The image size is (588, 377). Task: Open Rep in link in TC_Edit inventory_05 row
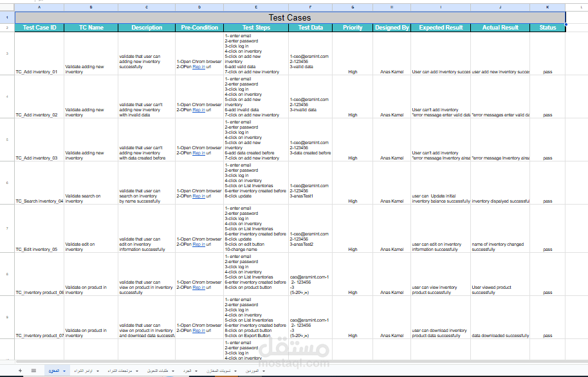(199, 244)
